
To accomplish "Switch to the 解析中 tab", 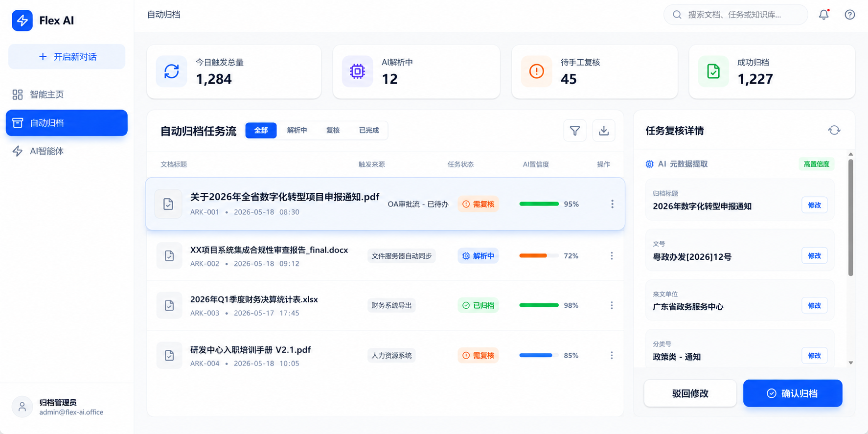I will click(x=297, y=130).
